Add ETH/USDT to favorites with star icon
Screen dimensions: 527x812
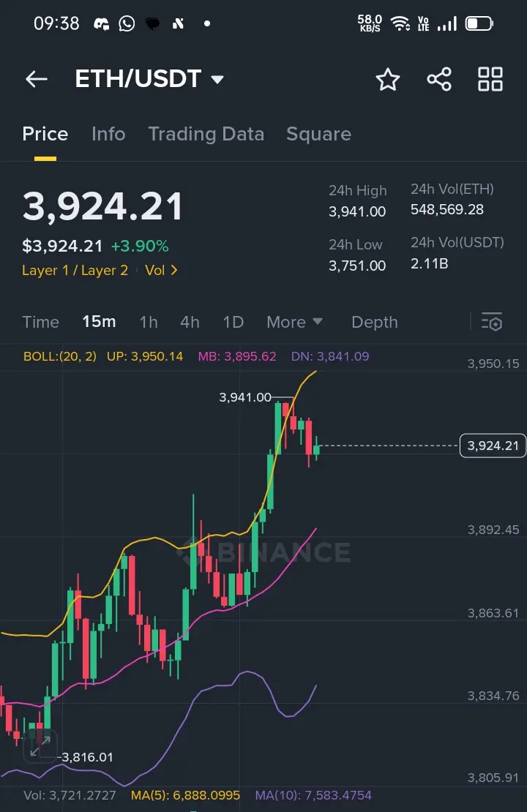pos(388,79)
